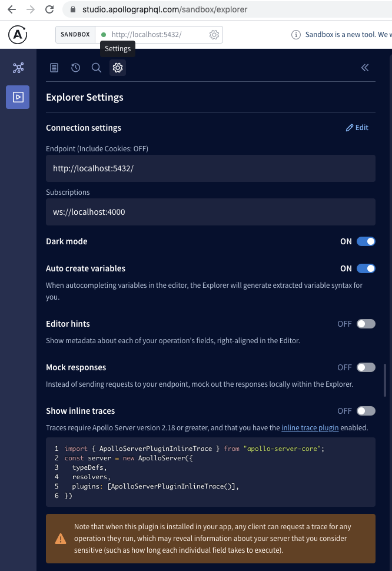Screen dimensions: 392x571
Task: Select the Explorer play icon in the sidebar
Action: point(18,97)
